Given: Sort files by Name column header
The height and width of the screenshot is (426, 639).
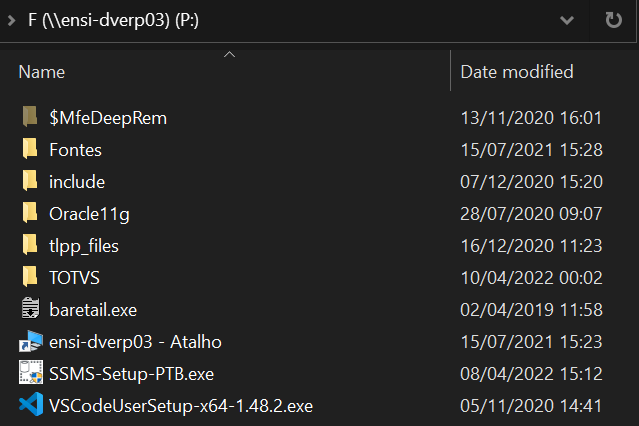Looking at the screenshot, I should (x=42, y=72).
